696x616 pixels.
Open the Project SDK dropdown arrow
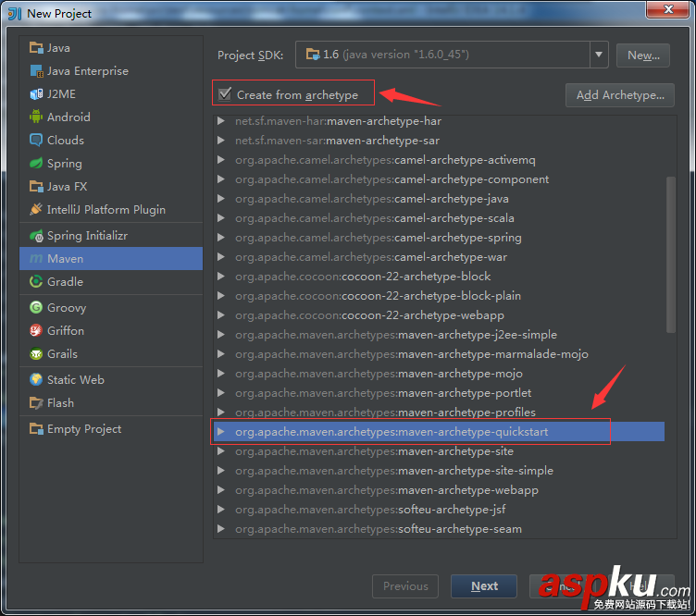pyautogui.click(x=599, y=55)
